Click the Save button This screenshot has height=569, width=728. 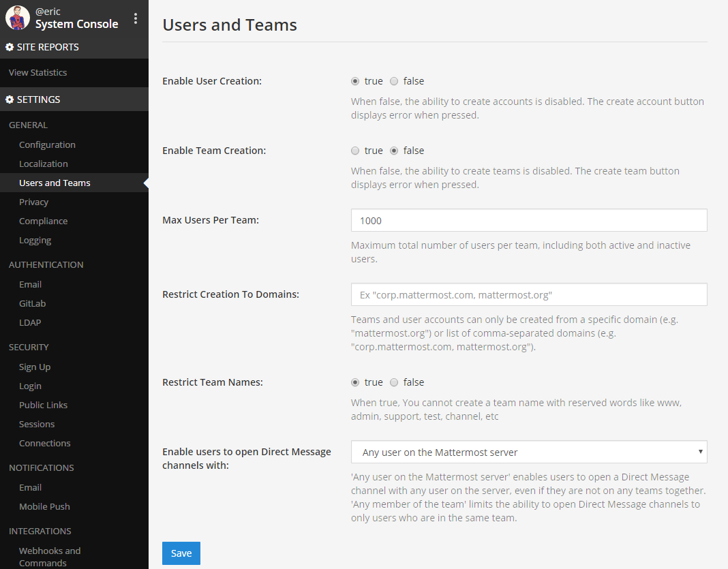tap(181, 553)
